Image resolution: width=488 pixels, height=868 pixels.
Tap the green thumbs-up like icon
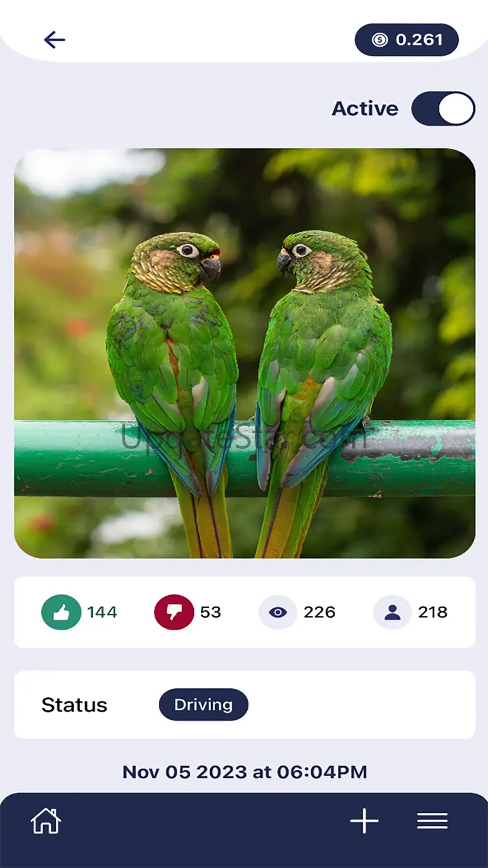(61, 612)
